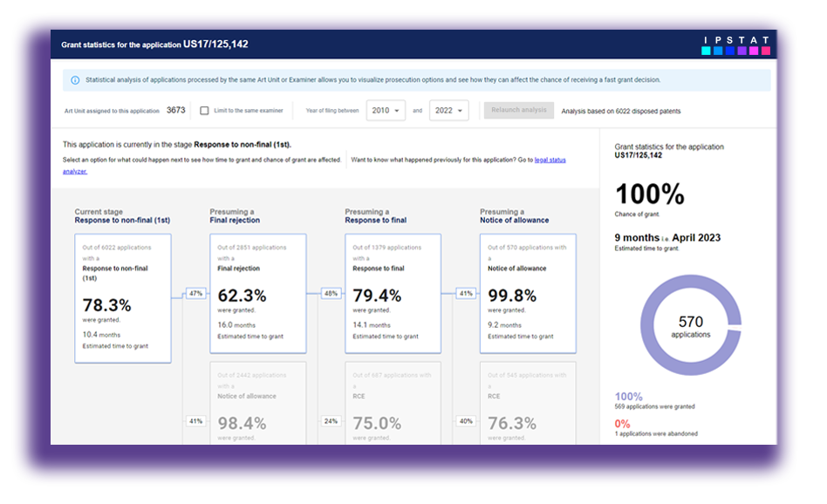Select the Notice of allowance 98.4% card

(x=258, y=404)
